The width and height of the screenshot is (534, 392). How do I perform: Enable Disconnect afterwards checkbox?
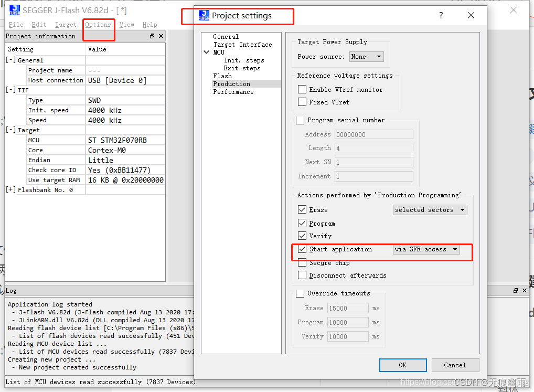pos(302,275)
